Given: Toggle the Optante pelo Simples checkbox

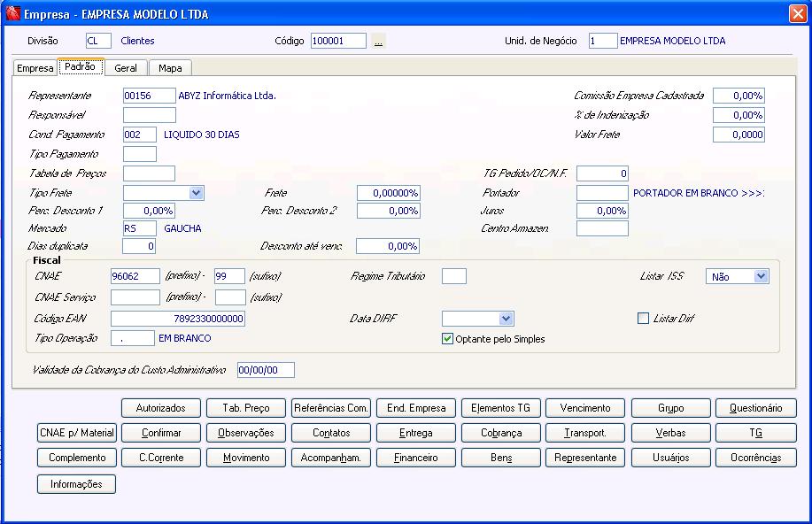Looking at the screenshot, I should click(447, 339).
